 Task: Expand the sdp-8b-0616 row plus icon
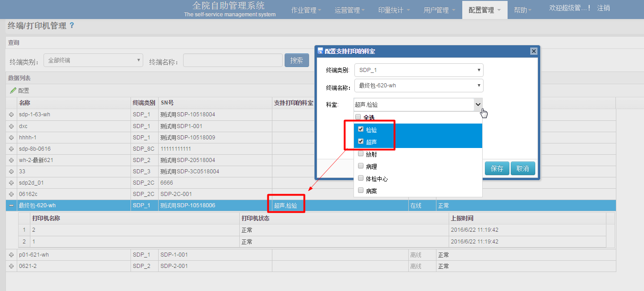coord(11,149)
